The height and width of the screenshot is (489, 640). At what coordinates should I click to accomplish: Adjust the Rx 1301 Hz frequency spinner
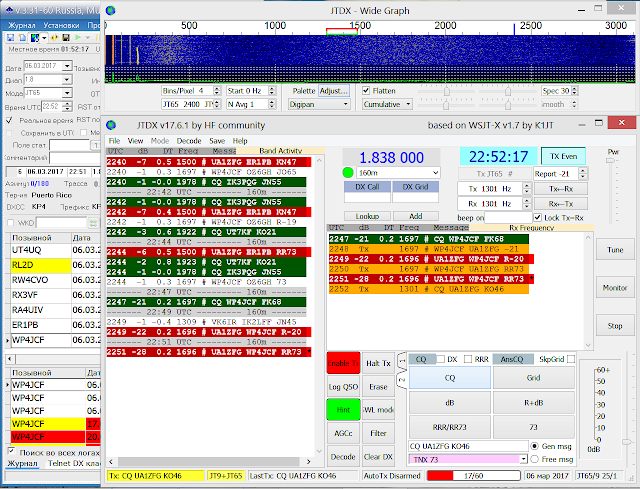(x=527, y=203)
